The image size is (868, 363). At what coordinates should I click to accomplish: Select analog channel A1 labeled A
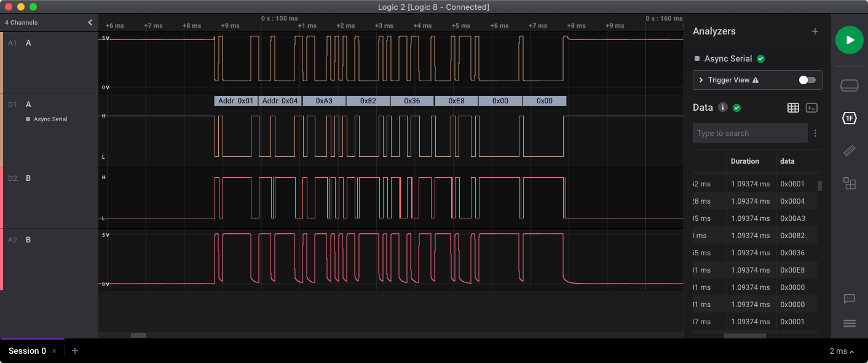click(x=50, y=62)
